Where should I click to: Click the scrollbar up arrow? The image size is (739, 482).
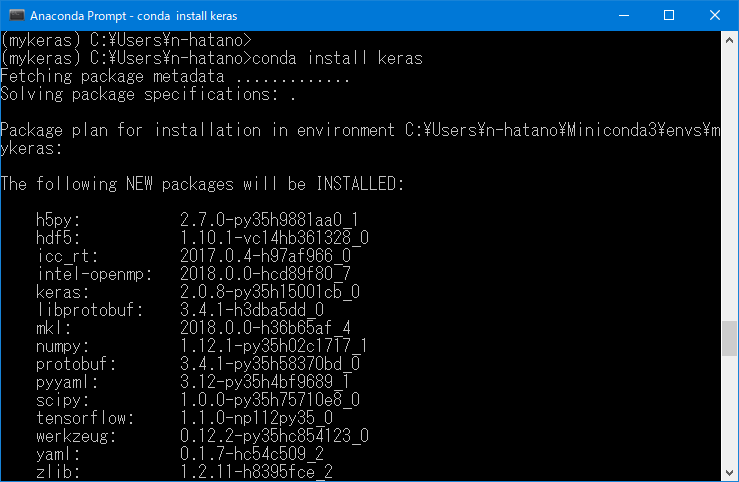pyautogui.click(x=730, y=40)
